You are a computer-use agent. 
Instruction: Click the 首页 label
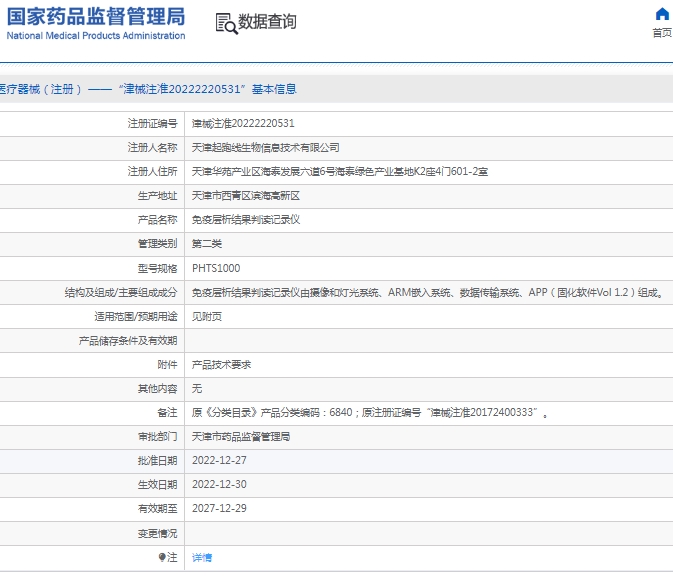click(x=662, y=33)
